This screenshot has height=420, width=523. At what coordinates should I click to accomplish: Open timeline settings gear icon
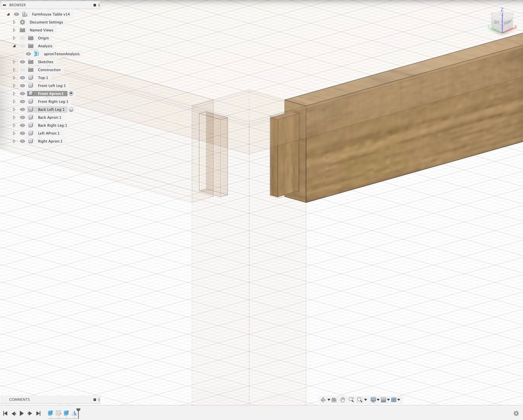(516, 413)
